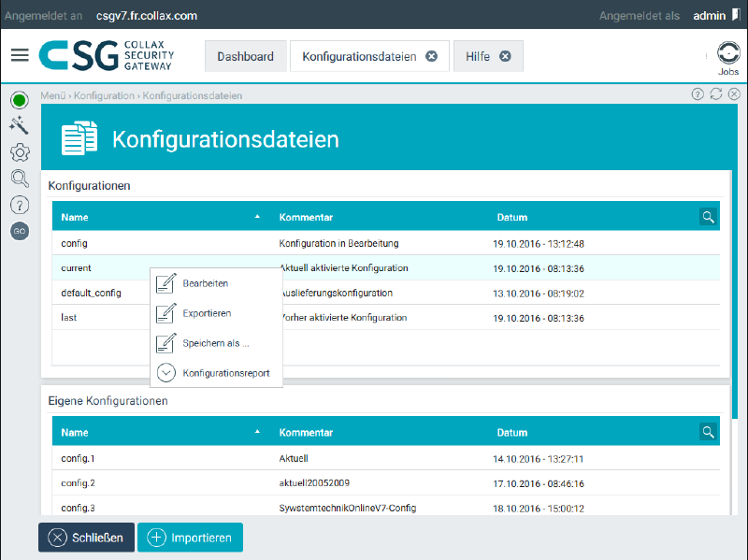The image size is (748, 560).
Task: Open the settings gear in the sidebar
Action: pyautogui.click(x=19, y=151)
